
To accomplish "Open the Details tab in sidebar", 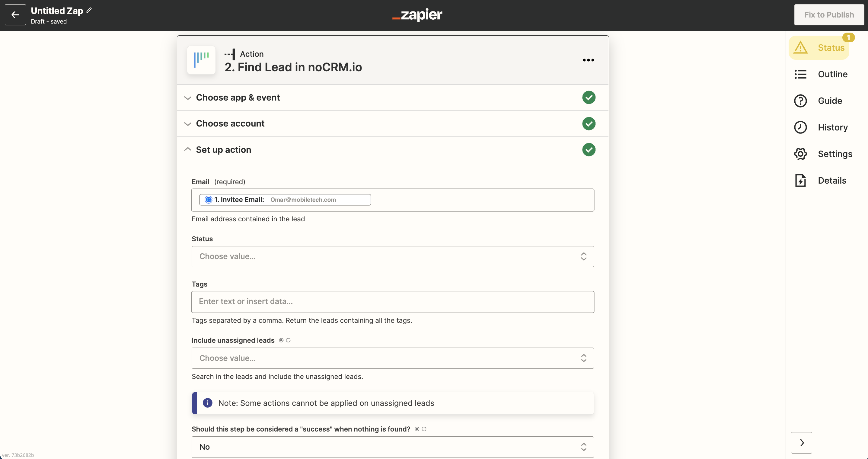I will (820, 181).
